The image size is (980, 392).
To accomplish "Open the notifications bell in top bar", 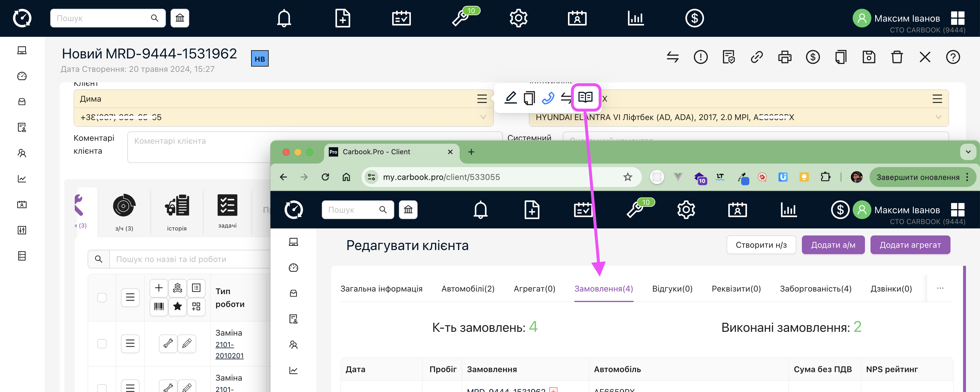I will pyautogui.click(x=284, y=18).
